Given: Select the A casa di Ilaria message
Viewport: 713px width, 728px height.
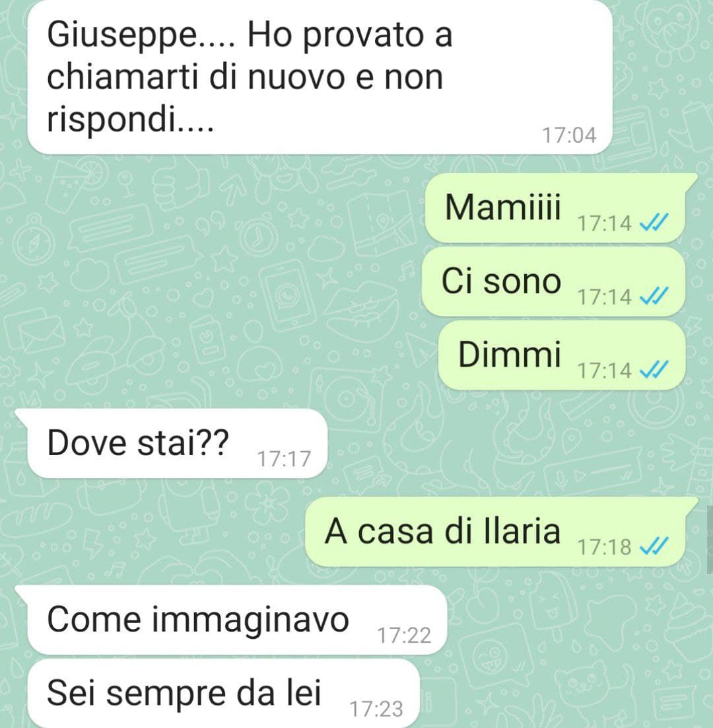Looking at the screenshot, I should (x=501, y=532).
